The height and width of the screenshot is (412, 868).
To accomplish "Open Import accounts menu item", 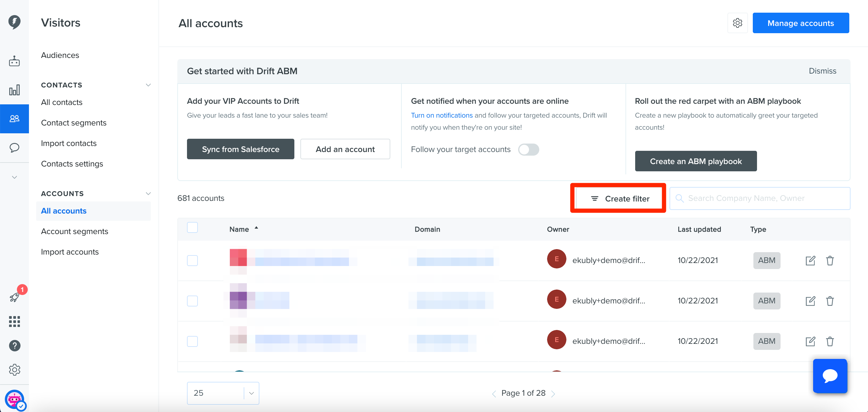I will [x=70, y=252].
